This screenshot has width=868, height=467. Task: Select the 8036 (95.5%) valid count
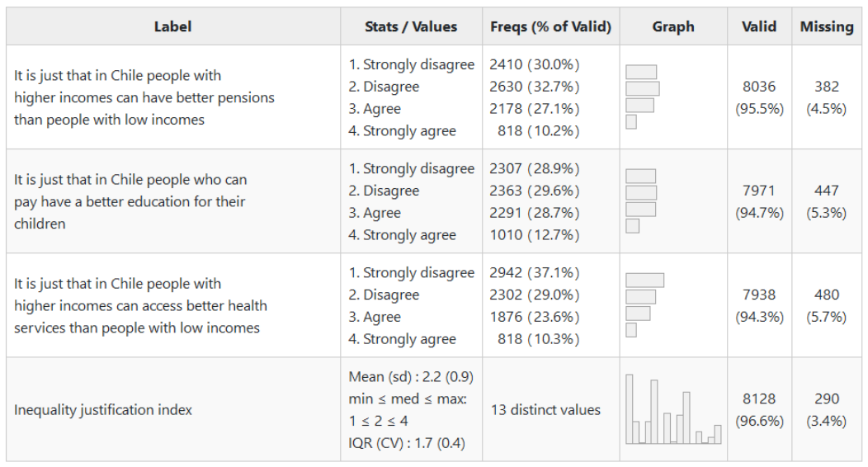pyautogui.click(x=759, y=97)
